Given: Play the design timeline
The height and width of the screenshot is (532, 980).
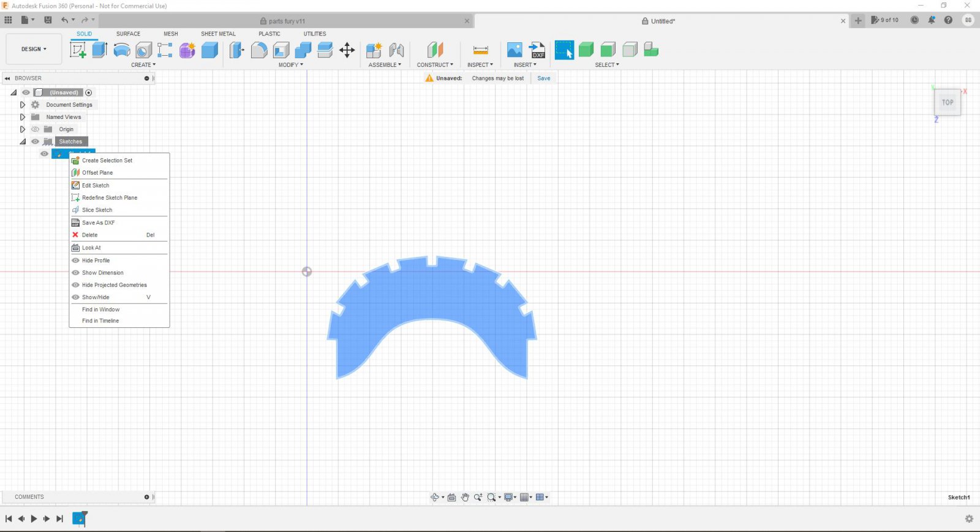Looking at the screenshot, I should (x=34, y=519).
